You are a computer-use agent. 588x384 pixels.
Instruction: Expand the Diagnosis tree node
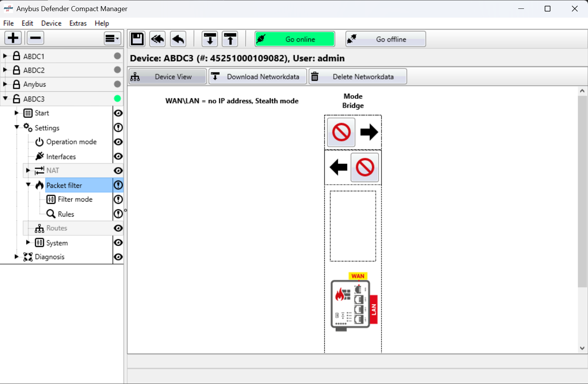(x=16, y=256)
